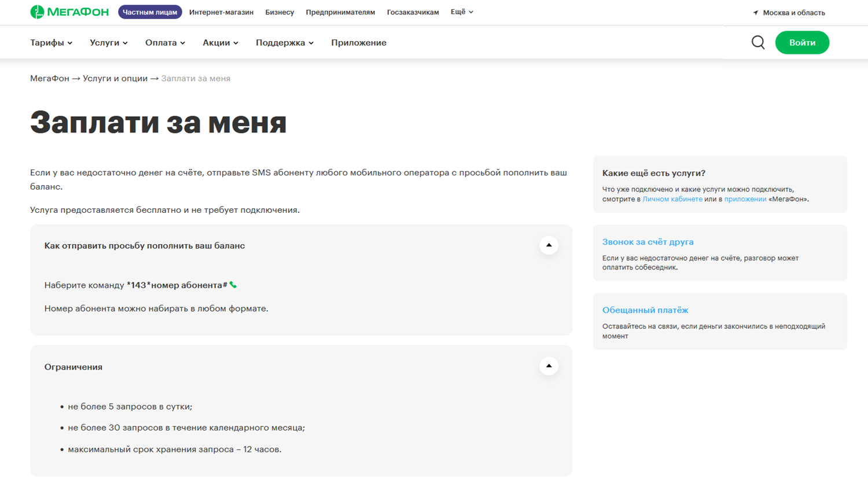
Task: Expand the Ещё top menu
Action: click(x=462, y=12)
